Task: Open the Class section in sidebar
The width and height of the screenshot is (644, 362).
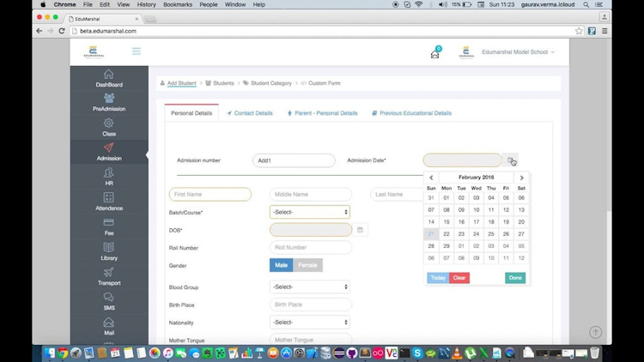Action: [x=109, y=128]
